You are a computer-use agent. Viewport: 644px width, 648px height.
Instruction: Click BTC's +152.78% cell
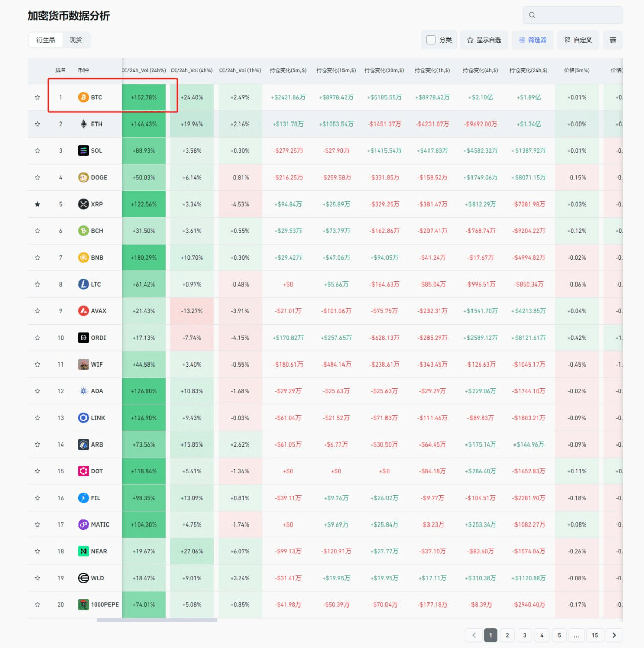pos(144,97)
